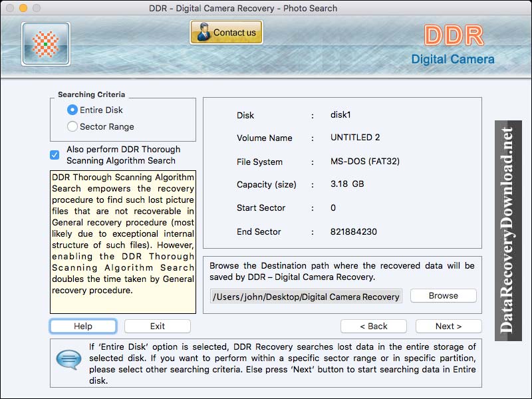Click the destination path field
The height and width of the screenshot is (399, 532).
click(306, 296)
